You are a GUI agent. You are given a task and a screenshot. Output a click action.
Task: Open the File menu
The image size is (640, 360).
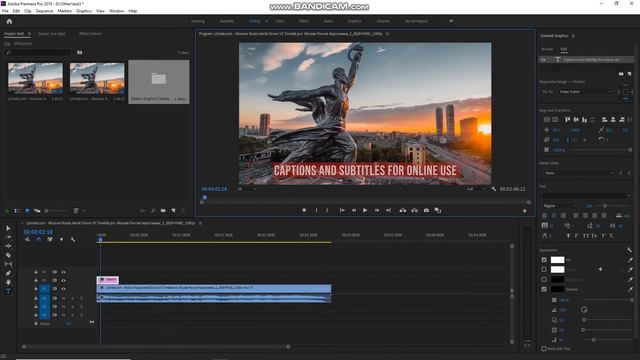pos(5,11)
